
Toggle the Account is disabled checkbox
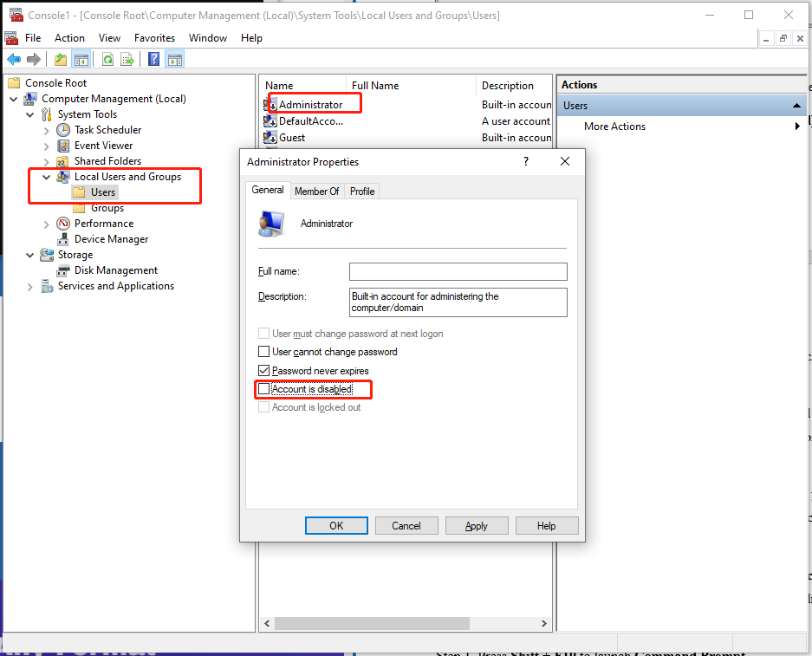264,389
